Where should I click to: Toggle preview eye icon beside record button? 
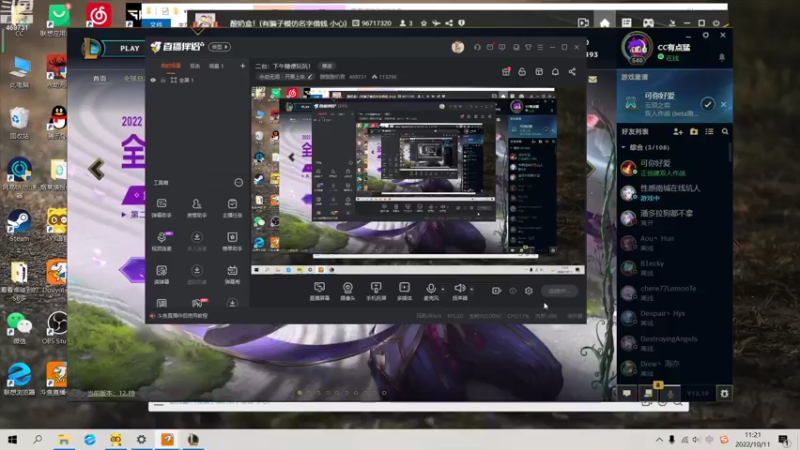(x=513, y=291)
